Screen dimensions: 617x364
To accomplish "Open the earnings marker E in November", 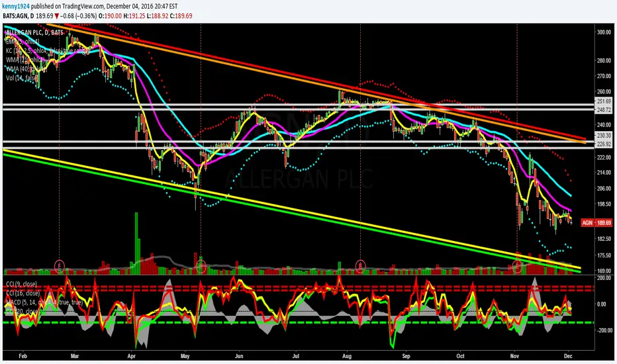I will pos(516,265).
